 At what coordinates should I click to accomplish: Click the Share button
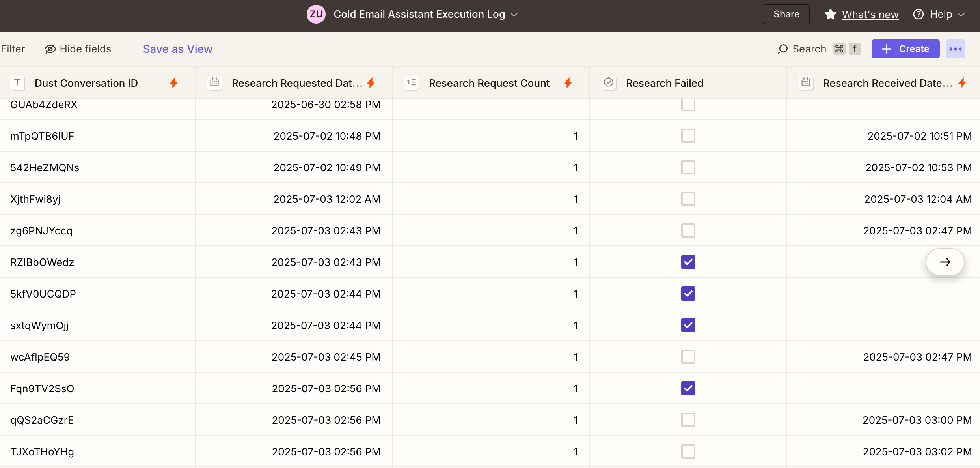pos(786,14)
